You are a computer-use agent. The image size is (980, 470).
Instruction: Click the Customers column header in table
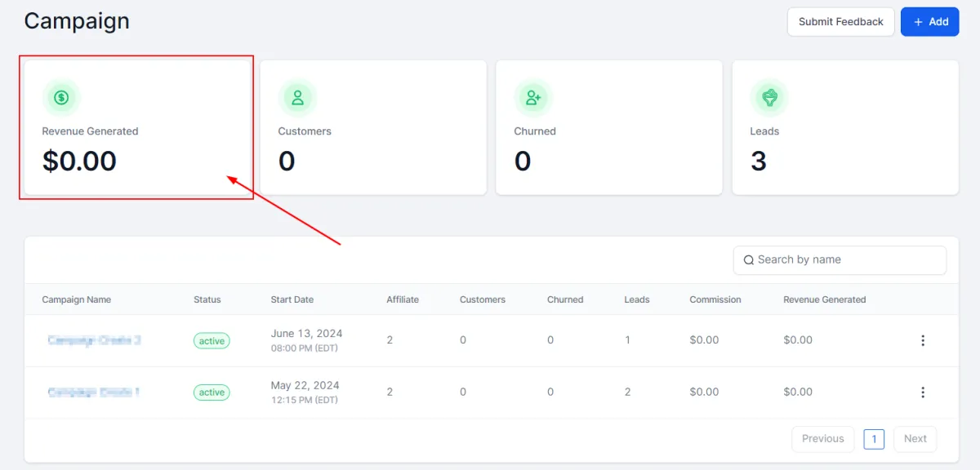pos(483,299)
